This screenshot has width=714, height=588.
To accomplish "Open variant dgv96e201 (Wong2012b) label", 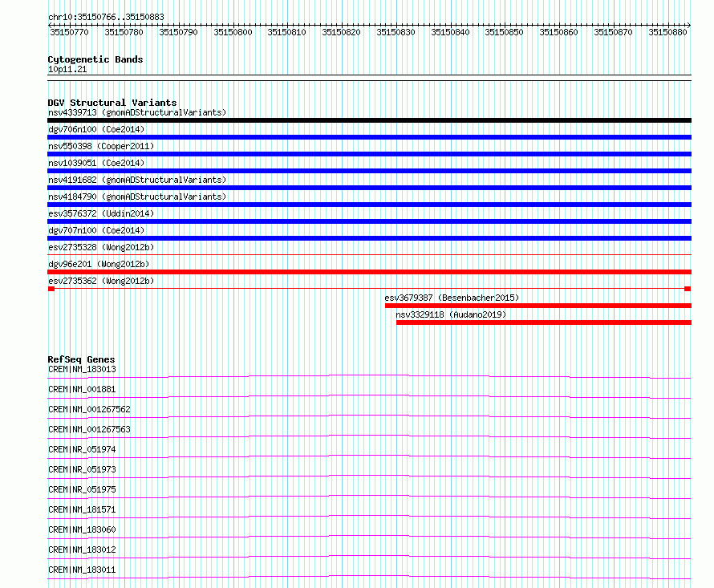I will pos(99,264).
